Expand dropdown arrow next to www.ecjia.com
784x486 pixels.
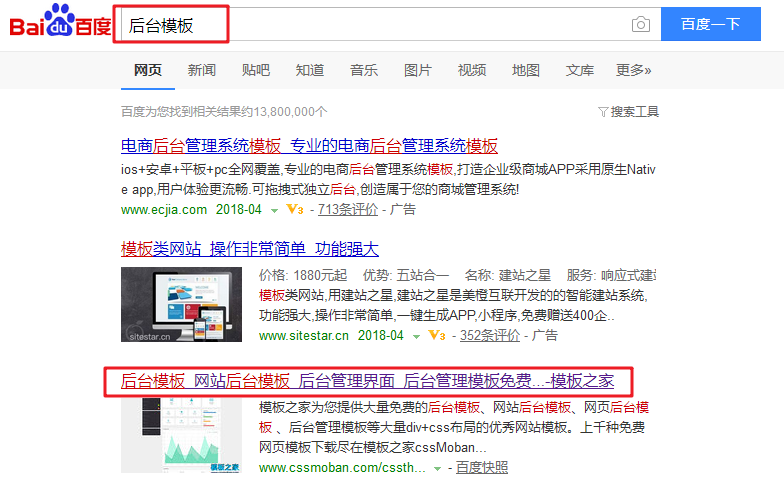[274, 210]
